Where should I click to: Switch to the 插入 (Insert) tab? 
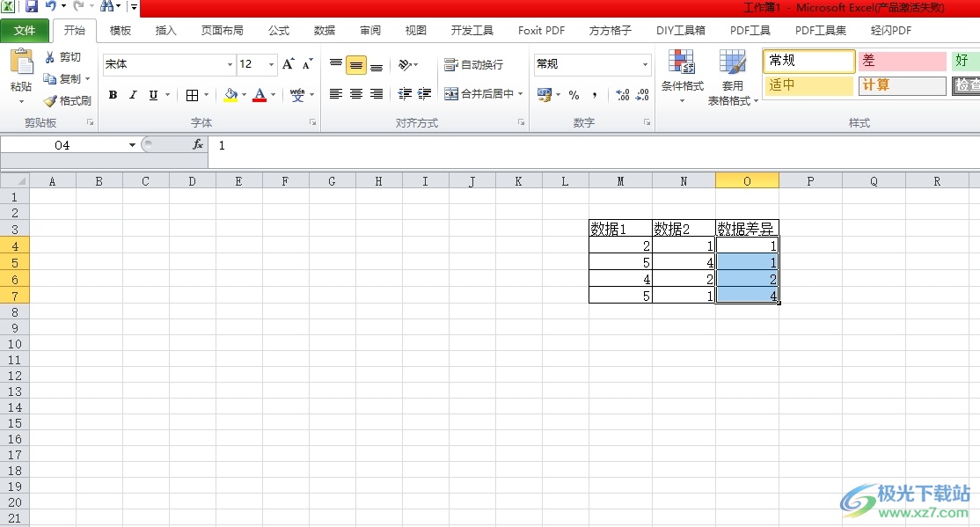(165, 31)
